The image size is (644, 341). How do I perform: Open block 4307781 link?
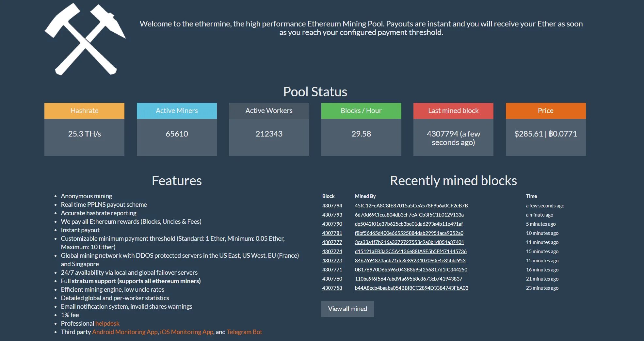click(332, 233)
